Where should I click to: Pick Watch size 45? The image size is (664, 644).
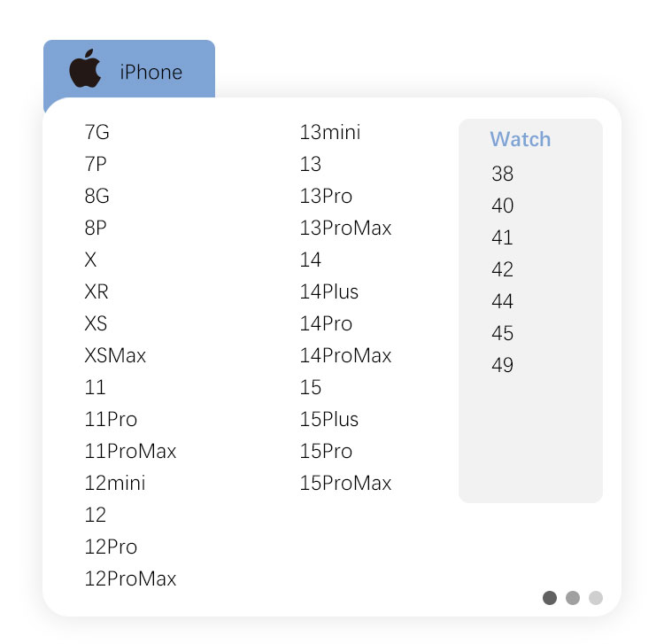pos(502,334)
